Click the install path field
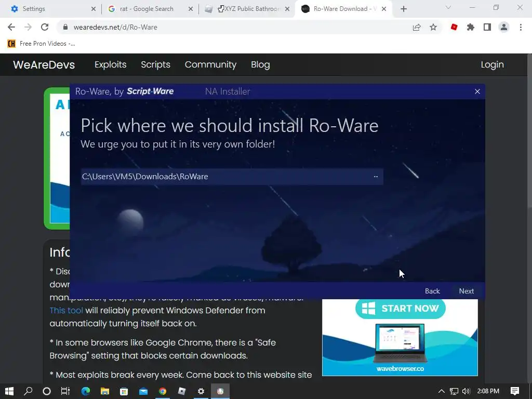The width and height of the screenshot is (532, 399). coord(232,177)
